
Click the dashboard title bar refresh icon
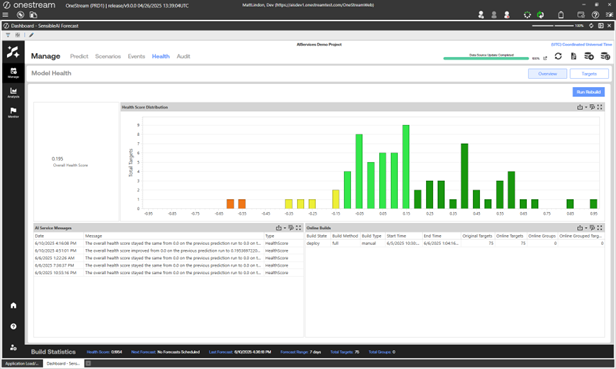coord(591,26)
